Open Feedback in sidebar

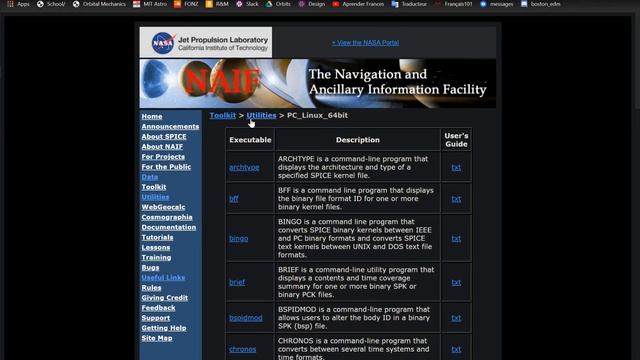158,308
